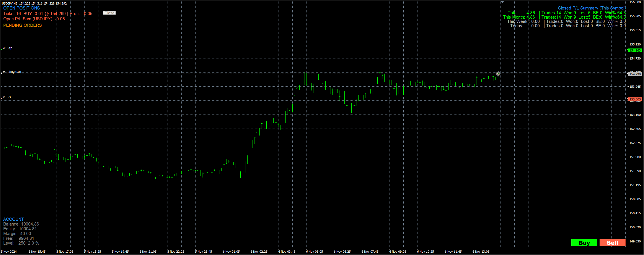This screenshot has height=255, width=644.
Task: Select the #16 sl line label
Action: pyautogui.click(x=7, y=97)
